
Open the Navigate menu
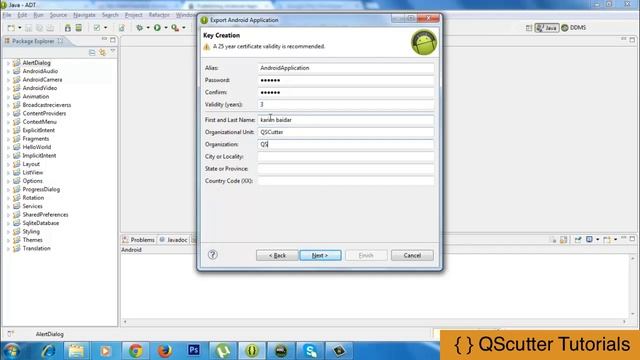click(x=84, y=15)
